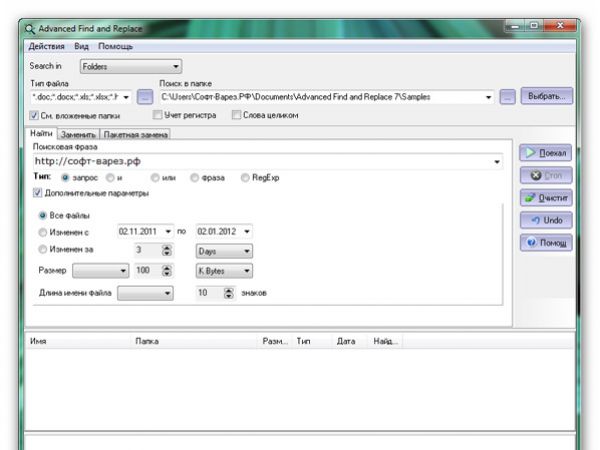Open help with the Помощ button

pyautogui.click(x=545, y=243)
